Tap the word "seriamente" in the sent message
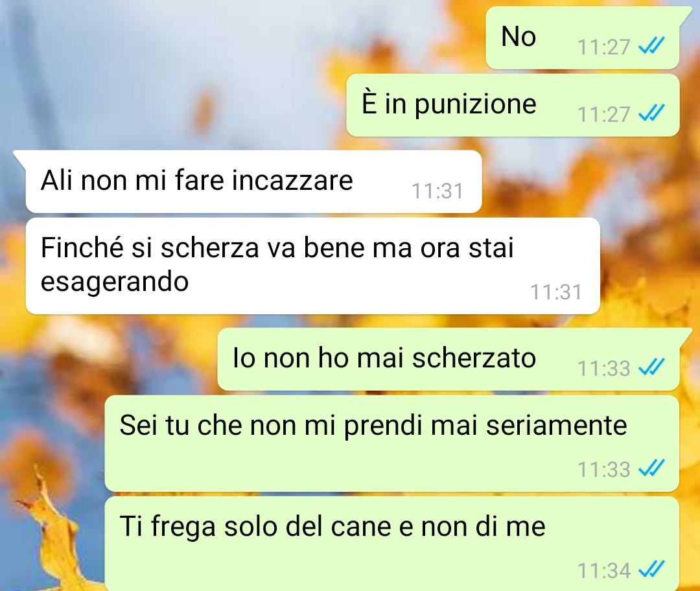 [556, 425]
